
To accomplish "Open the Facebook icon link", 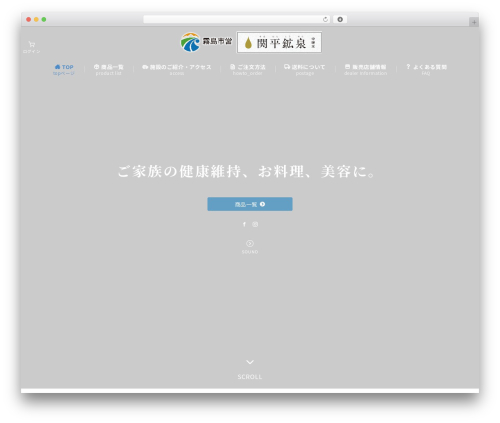I will [244, 224].
